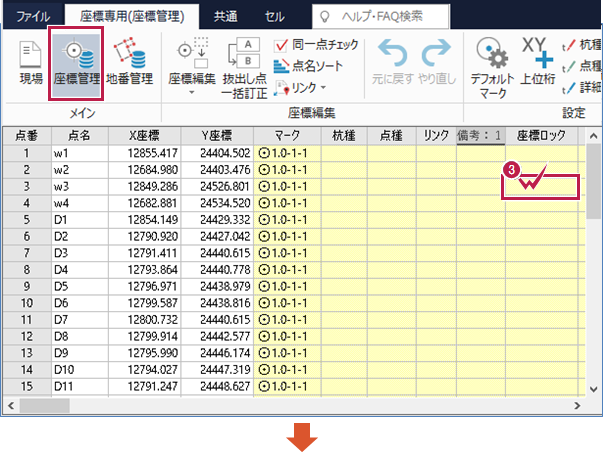Toggle the 同一点チェック checkbox

click(281, 45)
